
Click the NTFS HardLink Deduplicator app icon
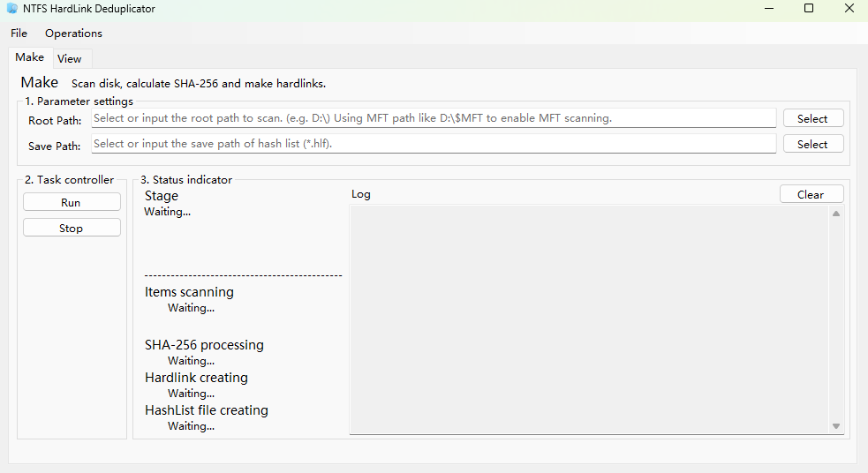(12, 9)
